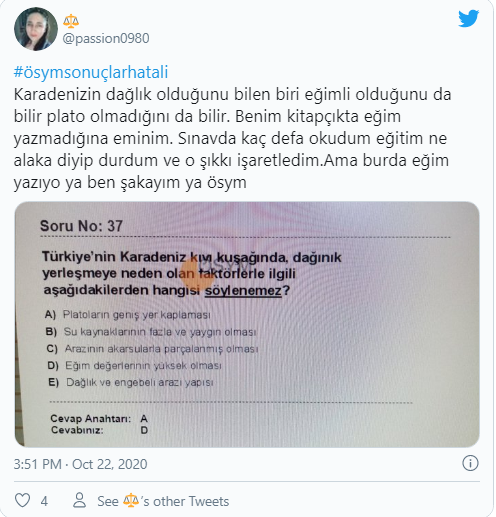Click the Twitter bird logo
This screenshot has width=496, height=517.
pos(468,19)
